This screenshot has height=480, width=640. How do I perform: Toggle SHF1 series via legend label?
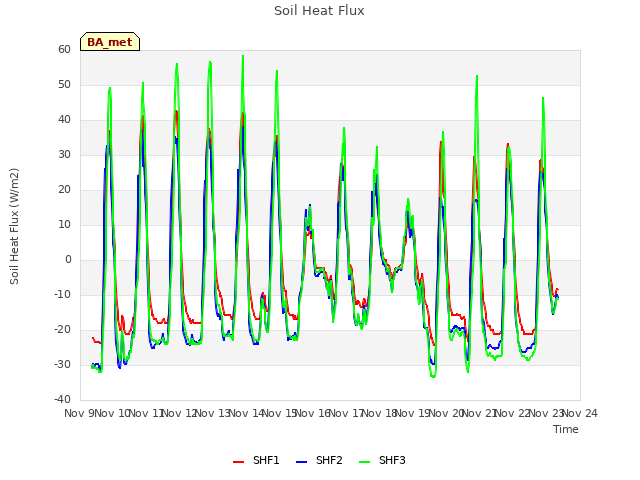[x=266, y=460]
